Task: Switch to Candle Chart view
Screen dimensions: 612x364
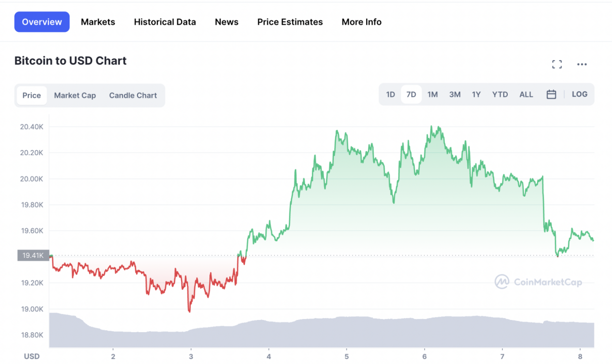Action: click(133, 96)
